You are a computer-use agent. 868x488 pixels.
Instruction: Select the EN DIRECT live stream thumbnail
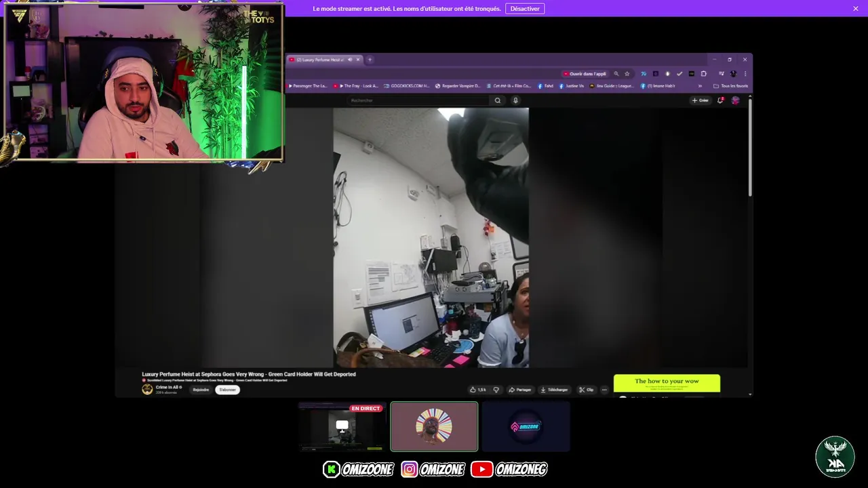(342, 426)
